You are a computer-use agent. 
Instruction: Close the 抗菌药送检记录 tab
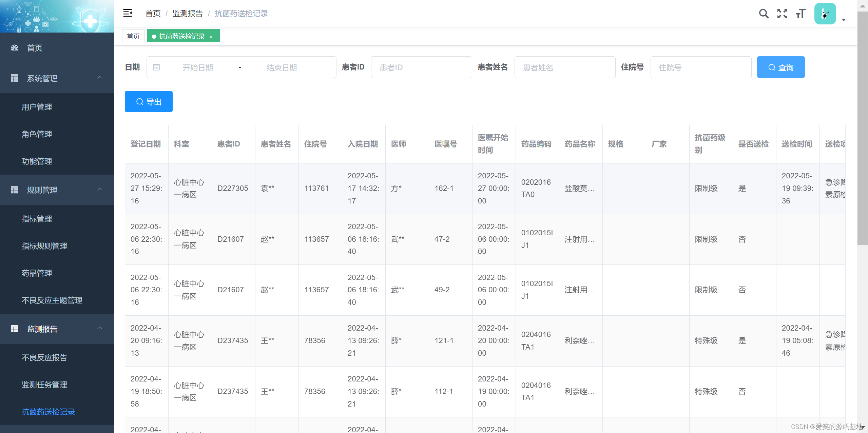[x=211, y=37]
